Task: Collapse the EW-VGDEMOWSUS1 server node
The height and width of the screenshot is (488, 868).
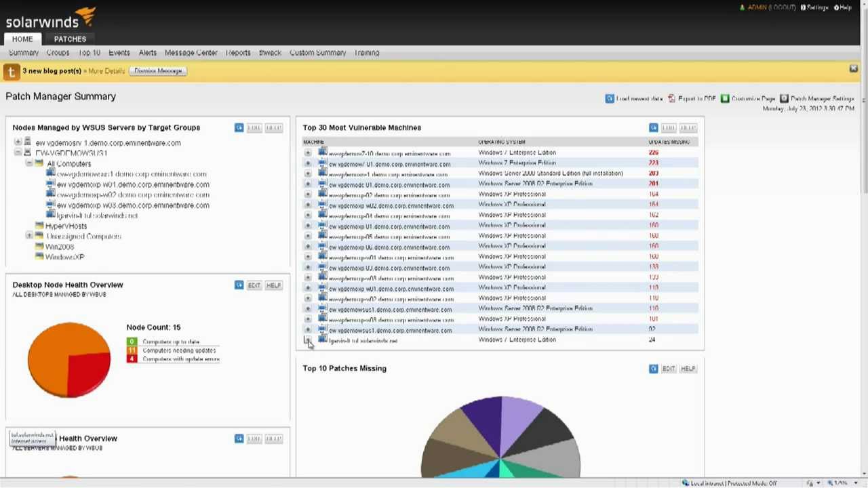Action: click(18, 153)
